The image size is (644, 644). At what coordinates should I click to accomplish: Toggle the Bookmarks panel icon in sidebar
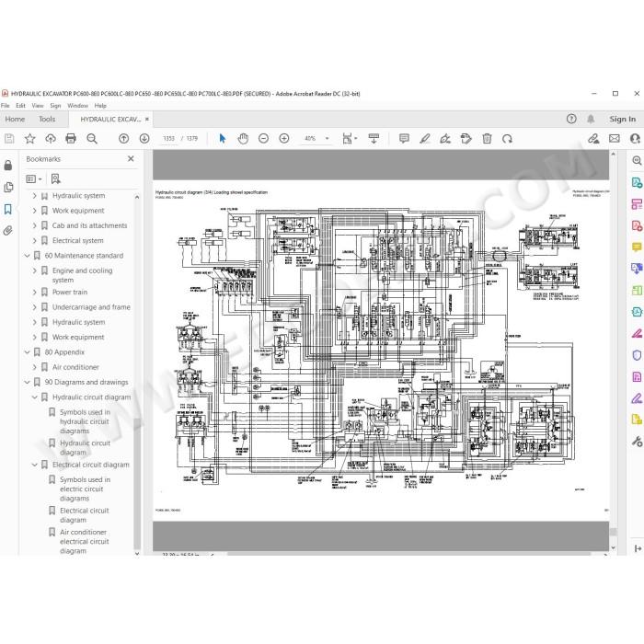coord(7,210)
